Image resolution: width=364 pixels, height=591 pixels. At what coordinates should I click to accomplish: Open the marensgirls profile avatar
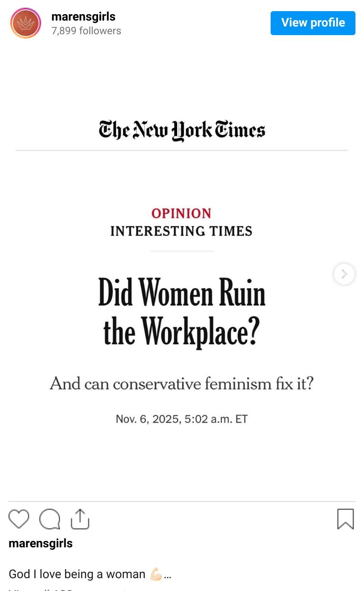26,23
